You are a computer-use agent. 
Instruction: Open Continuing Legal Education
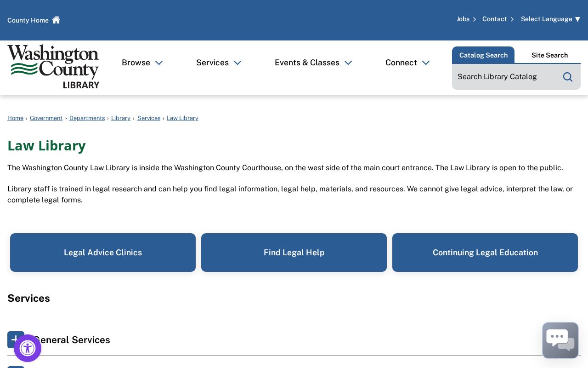pyautogui.click(x=485, y=253)
